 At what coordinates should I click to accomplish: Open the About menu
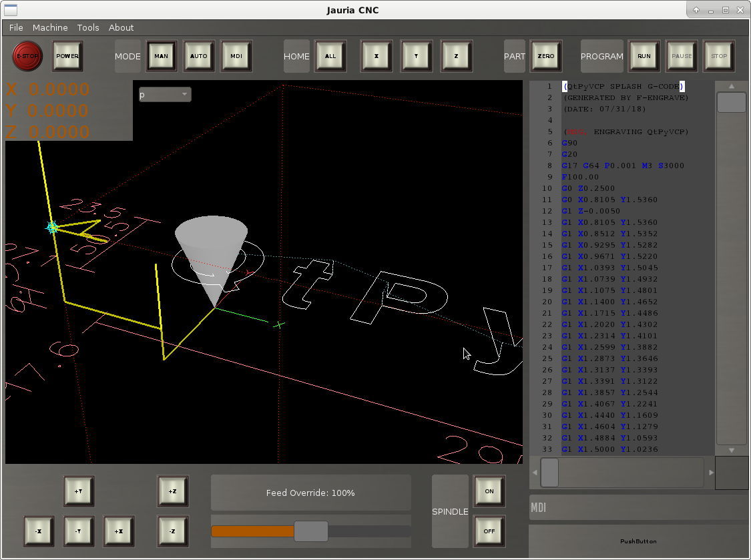[121, 27]
